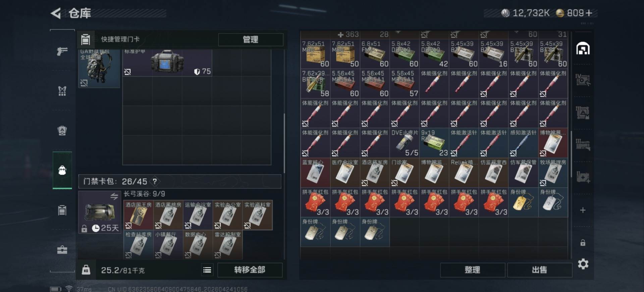Add currency with plus next to 809
644x292 pixels.
[589, 13]
